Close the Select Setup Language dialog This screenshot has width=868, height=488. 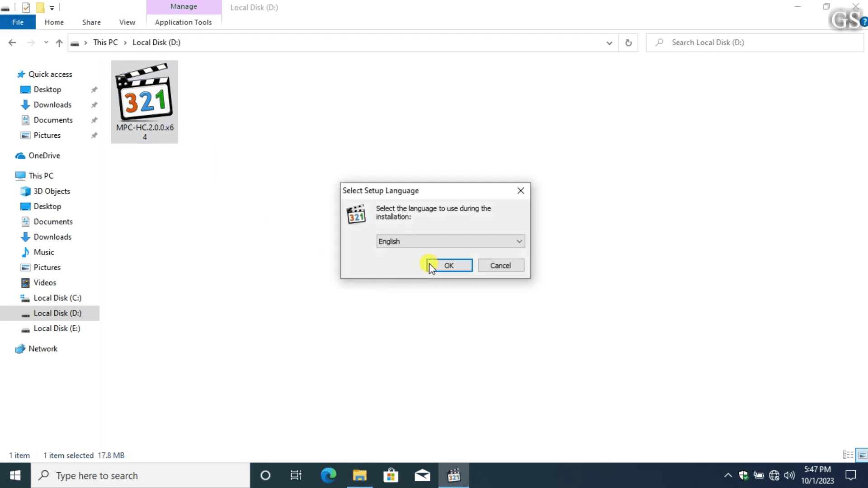pos(521,191)
